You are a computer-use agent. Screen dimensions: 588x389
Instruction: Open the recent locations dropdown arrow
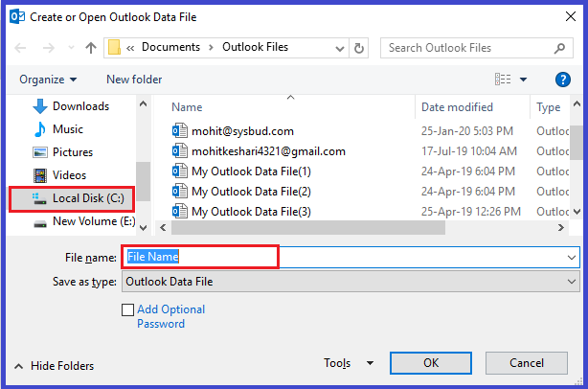pos(71,48)
